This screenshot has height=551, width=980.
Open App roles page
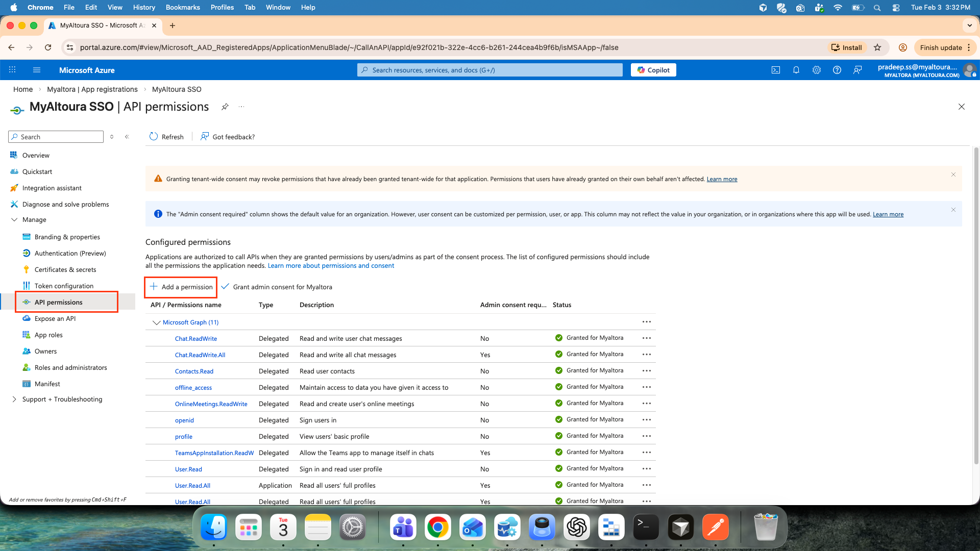(48, 335)
